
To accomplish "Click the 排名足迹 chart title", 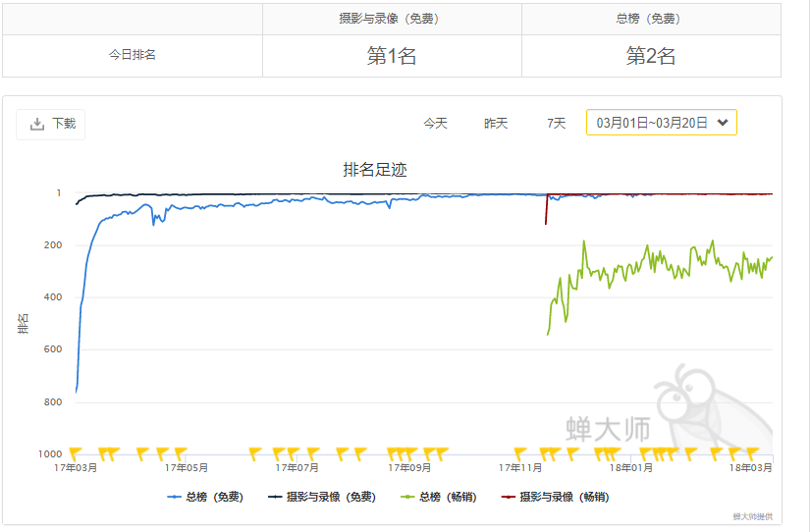I will click(x=375, y=170).
